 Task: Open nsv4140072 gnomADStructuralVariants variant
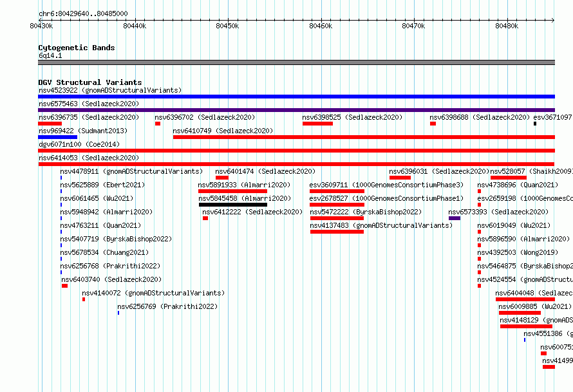tap(153, 293)
